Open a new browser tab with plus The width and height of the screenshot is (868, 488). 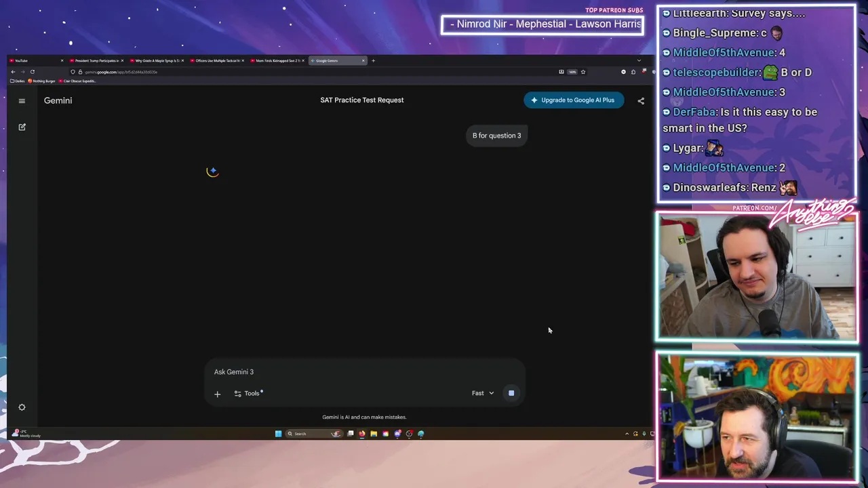click(373, 61)
